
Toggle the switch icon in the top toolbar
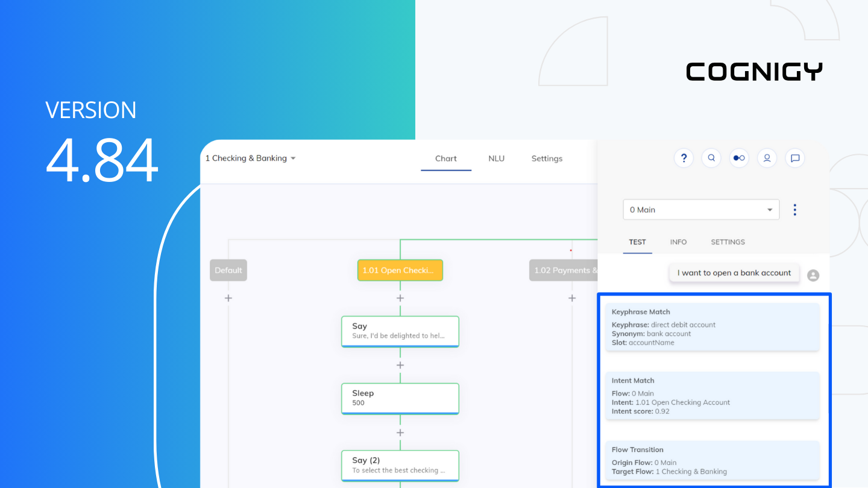739,158
